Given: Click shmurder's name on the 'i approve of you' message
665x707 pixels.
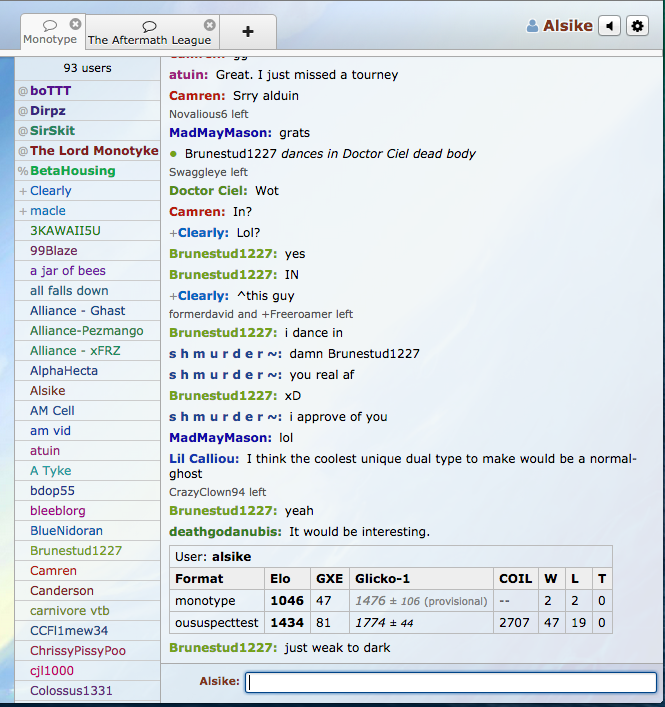Looking at the screenshot, I should [x=225, y=417].
